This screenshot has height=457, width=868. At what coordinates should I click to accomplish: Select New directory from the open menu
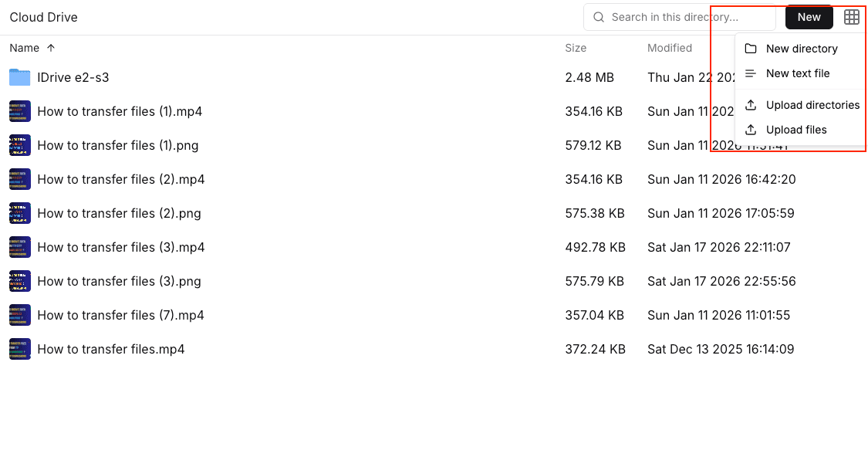point(802,48)
